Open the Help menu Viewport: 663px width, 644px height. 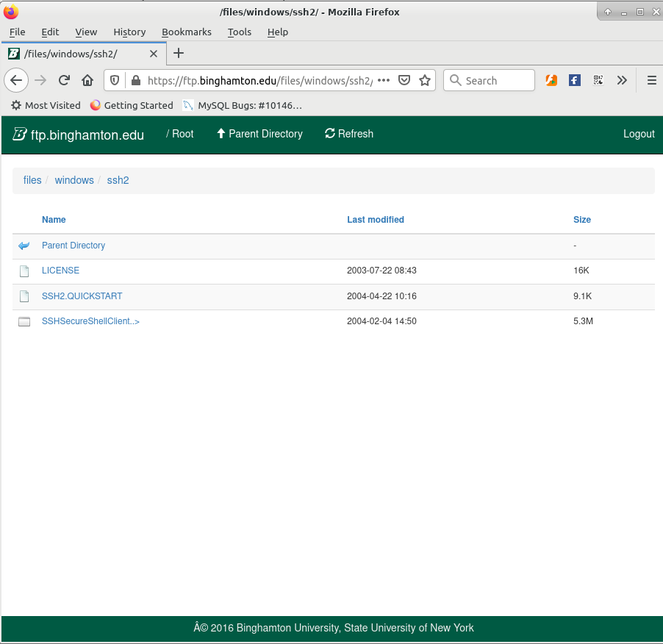[x=278, y=32]
